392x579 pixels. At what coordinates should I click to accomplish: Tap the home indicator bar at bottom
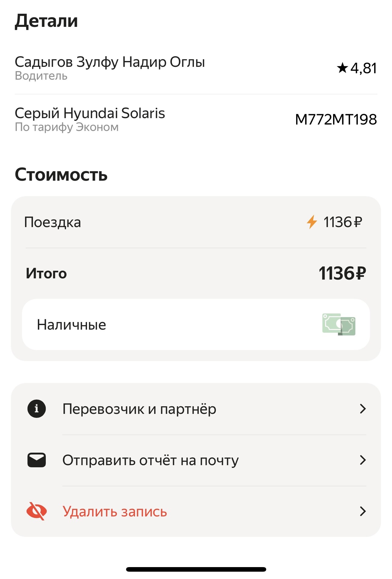click(196, 568)
